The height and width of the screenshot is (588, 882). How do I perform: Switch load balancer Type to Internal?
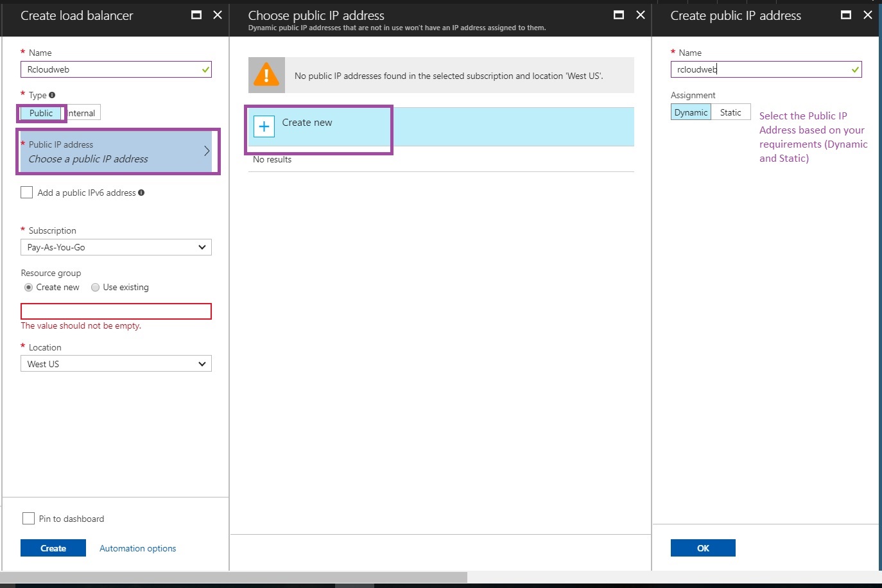coord(82,112)
